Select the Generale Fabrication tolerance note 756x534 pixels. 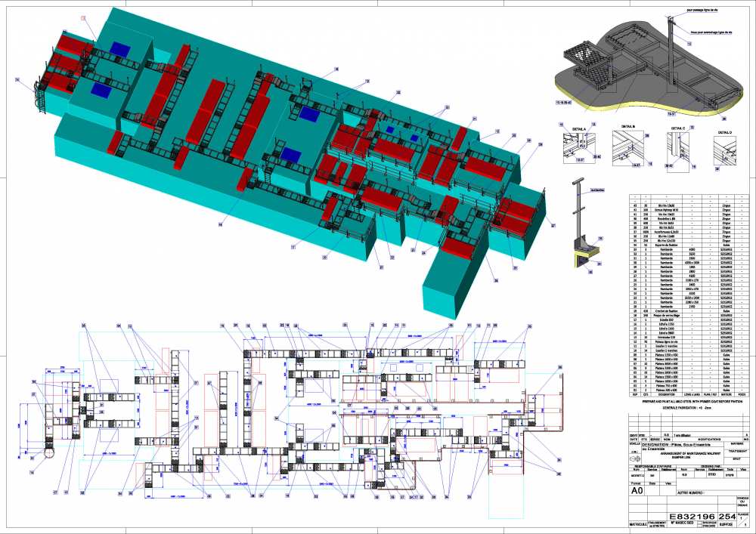tap(687, 408)
